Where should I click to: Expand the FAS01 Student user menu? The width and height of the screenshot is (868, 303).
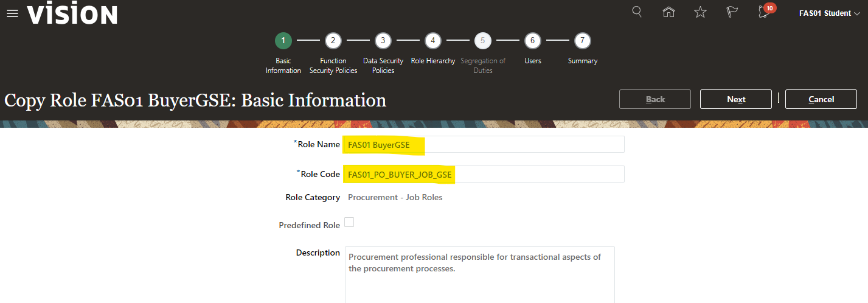tap(829, 13)
